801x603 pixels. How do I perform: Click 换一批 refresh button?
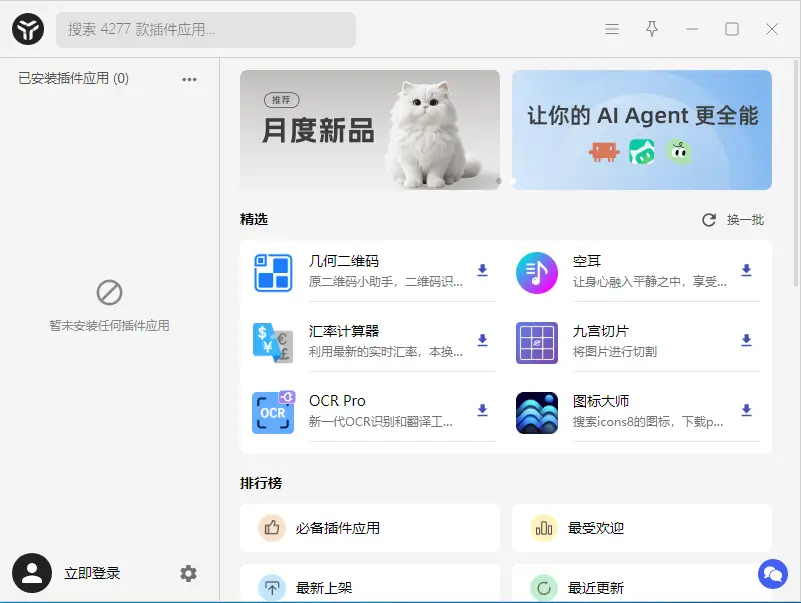(733, 220)
